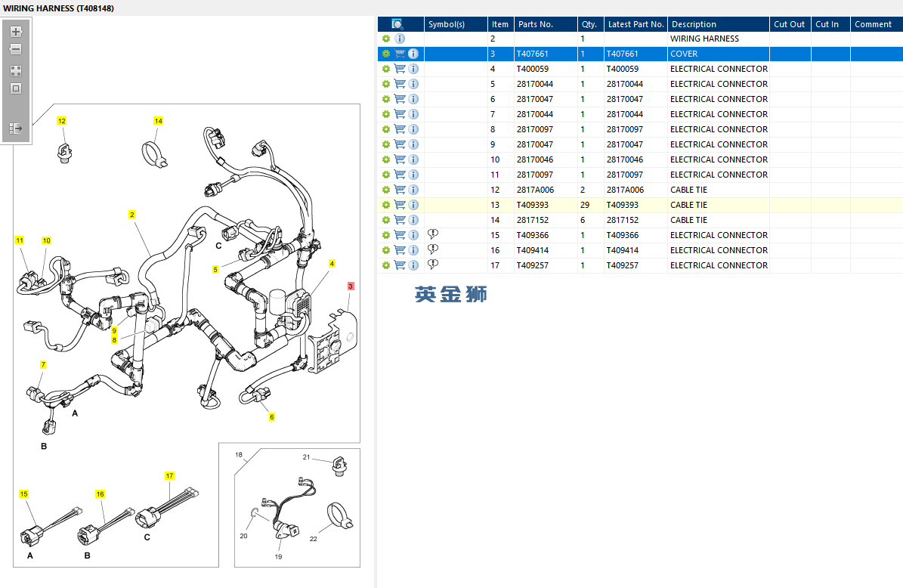The height and width of the screenshot is (588, 903).
Task: Open info icon for COVER T407661
Action: [413, 54]
